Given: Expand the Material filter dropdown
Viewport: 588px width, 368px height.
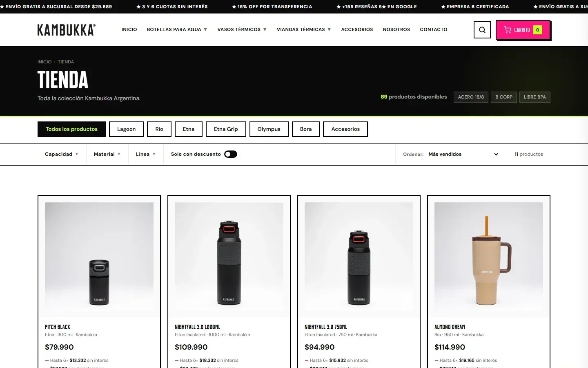Looking at the screenshot, I should pyautogui.click(x=107, y=154).
